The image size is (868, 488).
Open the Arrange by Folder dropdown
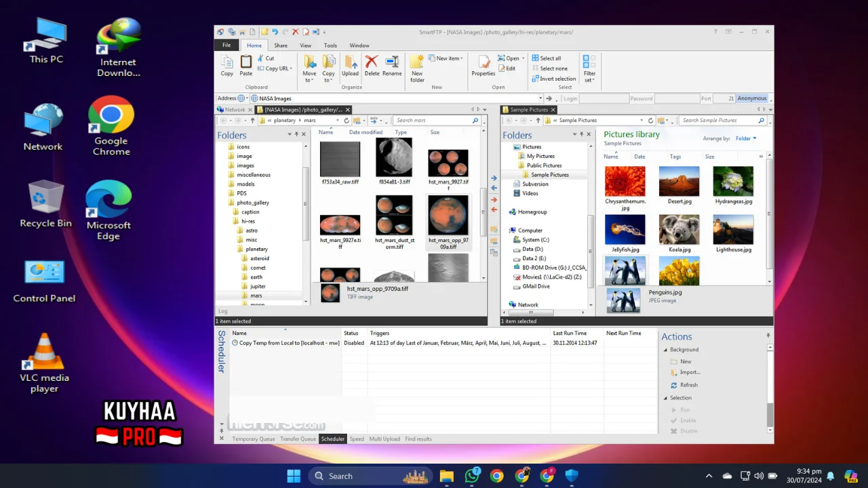[746, 138]
